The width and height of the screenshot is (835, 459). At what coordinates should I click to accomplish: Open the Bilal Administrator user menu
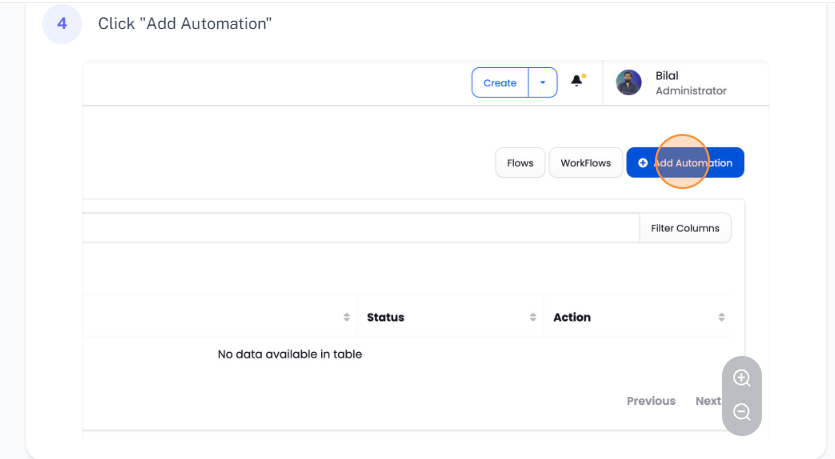pos(690,83)
